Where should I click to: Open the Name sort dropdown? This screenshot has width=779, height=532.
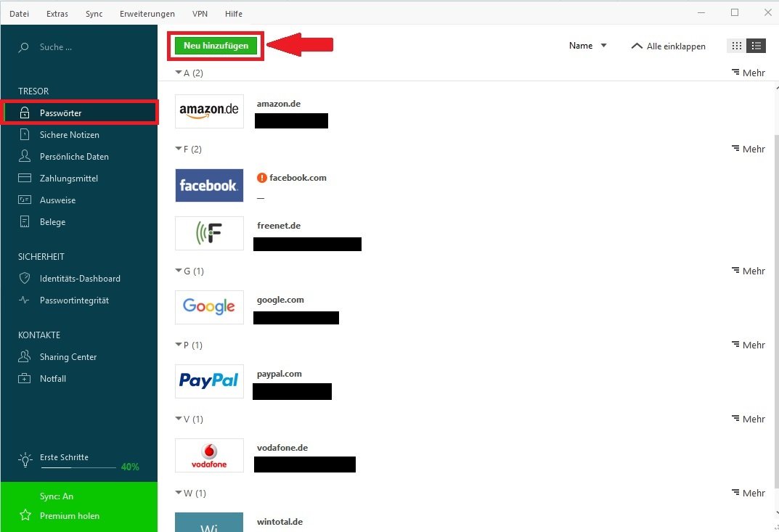click(588, 46)
